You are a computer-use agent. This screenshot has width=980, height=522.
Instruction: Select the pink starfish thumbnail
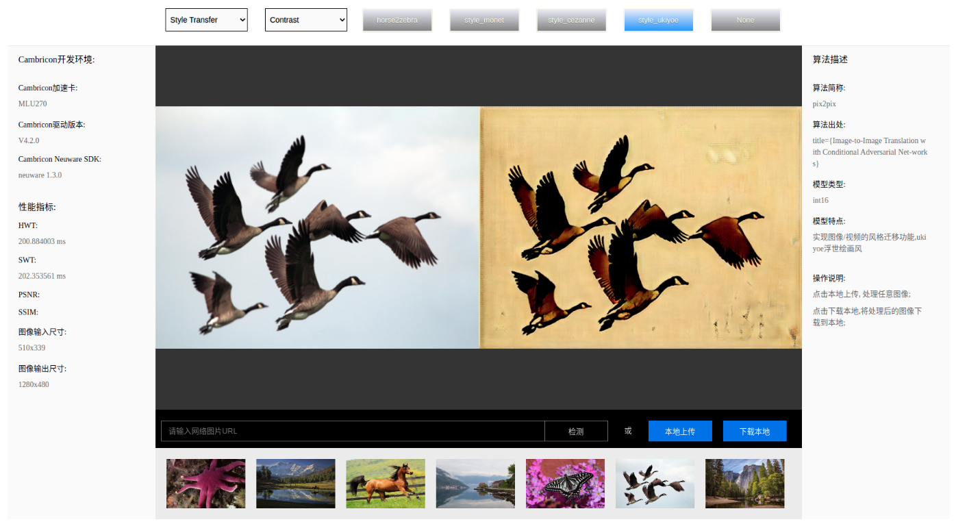pos(205,484)
